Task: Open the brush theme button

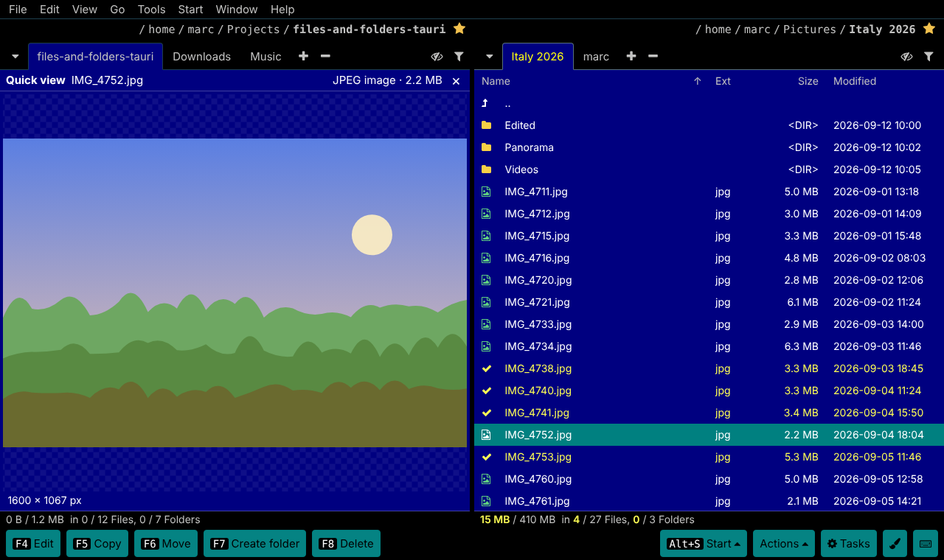Action: (x=895, y=544)
